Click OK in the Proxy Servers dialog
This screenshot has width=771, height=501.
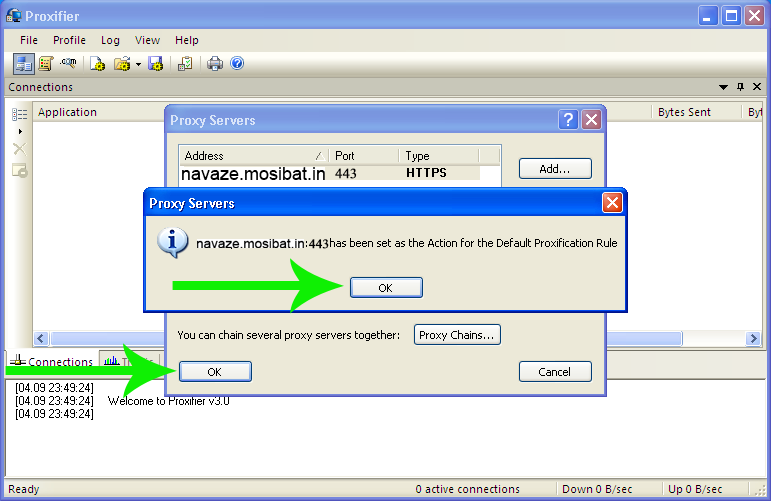tap(215, 372)
